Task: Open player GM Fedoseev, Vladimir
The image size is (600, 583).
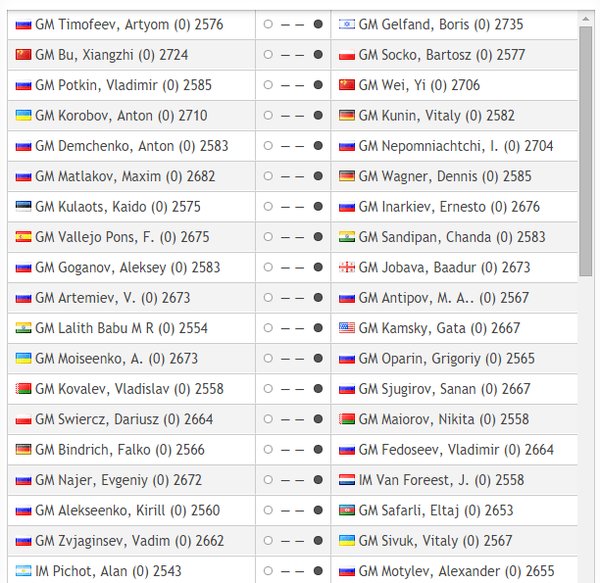Action: [456, 450]
